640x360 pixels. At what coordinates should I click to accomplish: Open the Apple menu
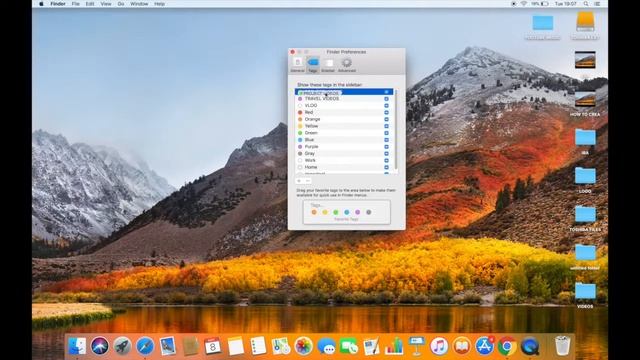[x=41, y=4]
